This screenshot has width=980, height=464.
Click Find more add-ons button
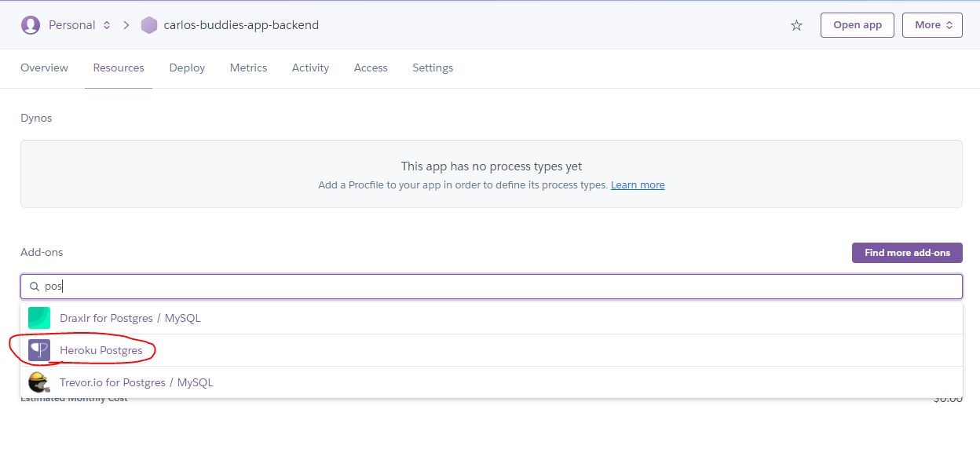(x=907, y=253)
